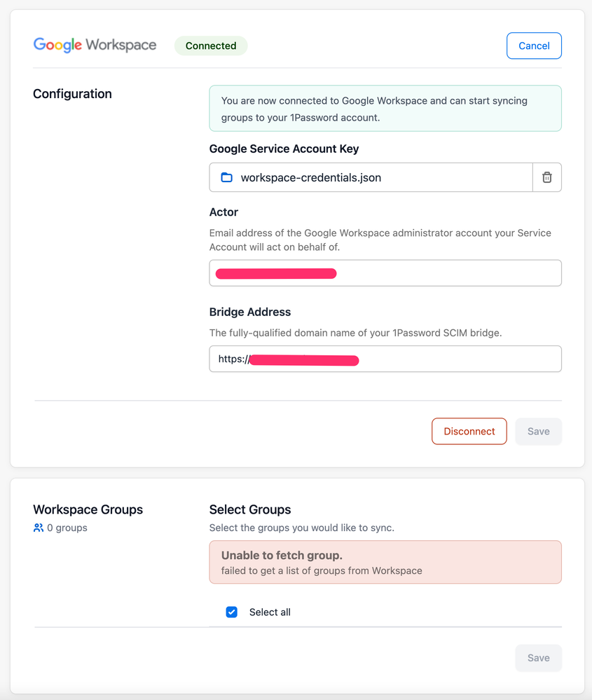This screenshot has width=592, height=700.
Task: Toggle the Select all checkbox
Action: click(x=231, y=612)
